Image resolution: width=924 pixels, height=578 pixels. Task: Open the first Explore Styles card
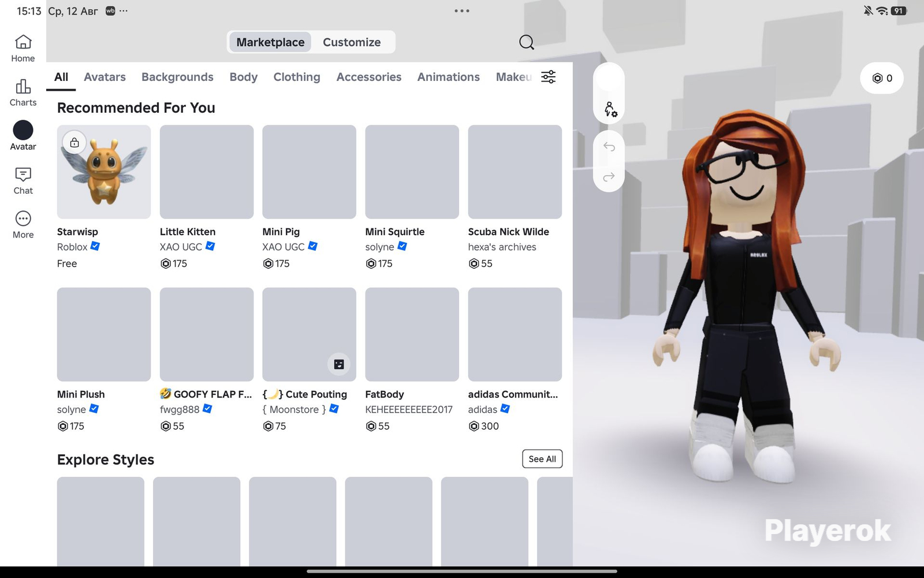tap(100, 521)
